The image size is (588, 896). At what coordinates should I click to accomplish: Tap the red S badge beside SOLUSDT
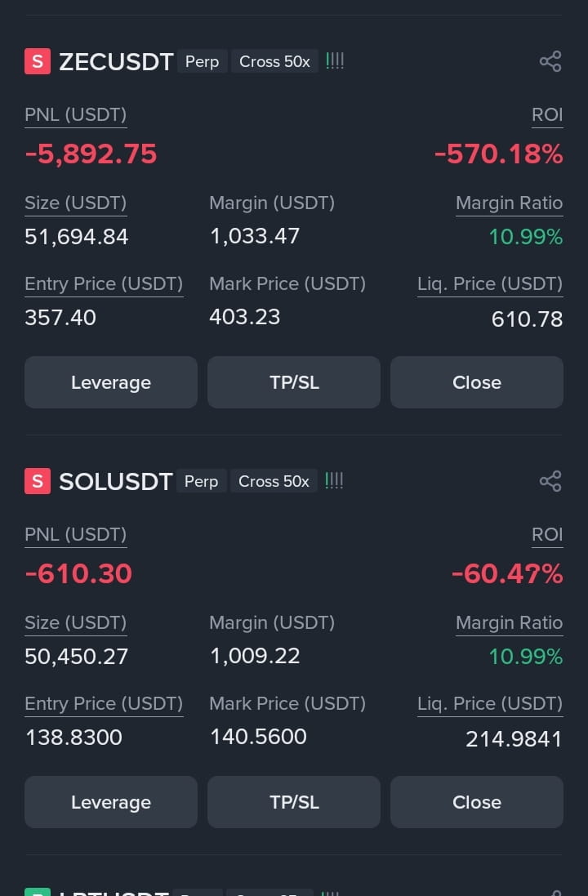pyautogui.click(x=38, y=481)
